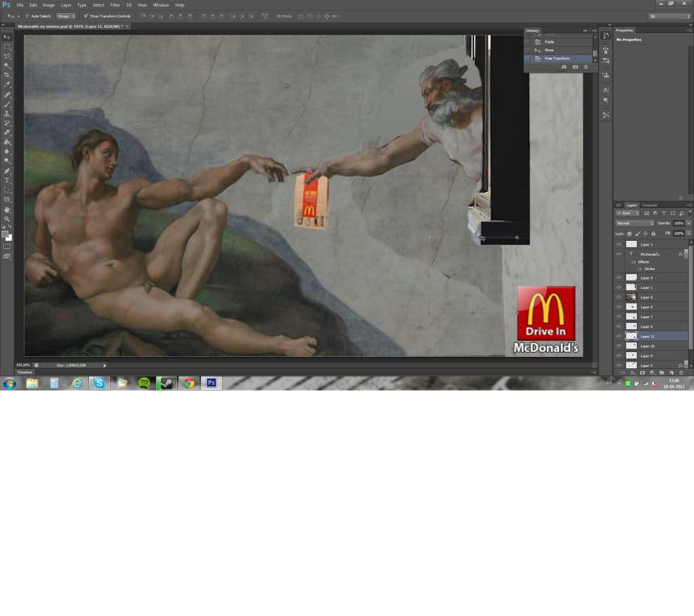This screenshot has width=694, height=616.
Task: Open the status bar info arrow menu
Action: 104,366
